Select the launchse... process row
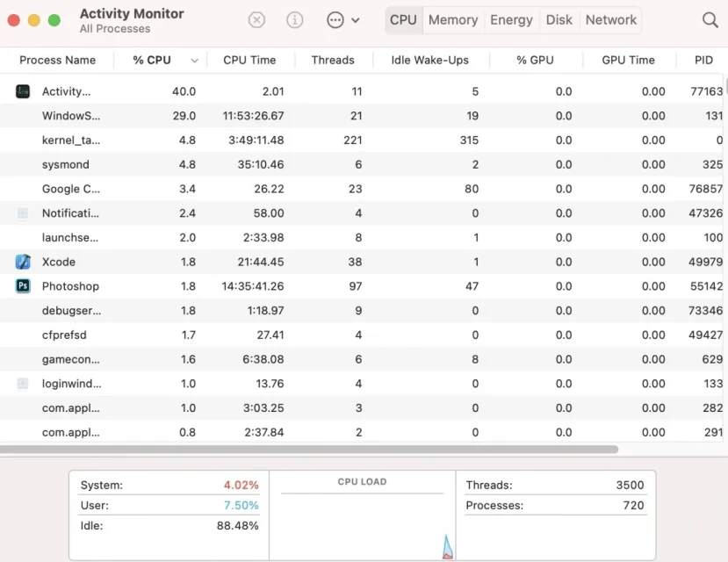Viewport: 728px width, 562px height. (361, 238)
